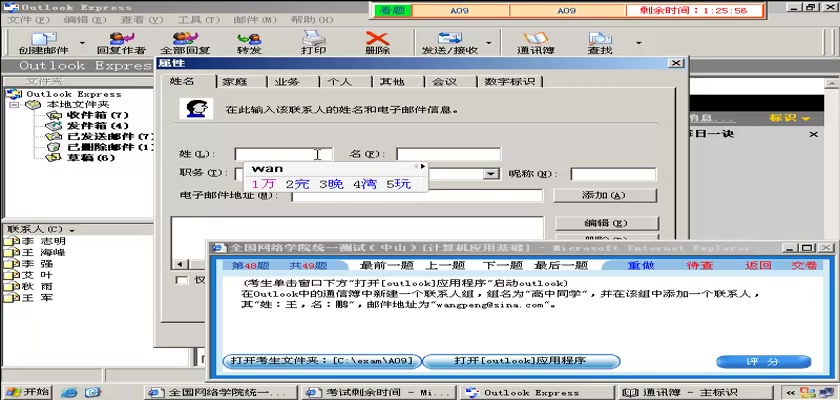Select the 姓名 tab in Properties
Image resolution: width=840 pixels, height=400 pixels.
point(182,81)
